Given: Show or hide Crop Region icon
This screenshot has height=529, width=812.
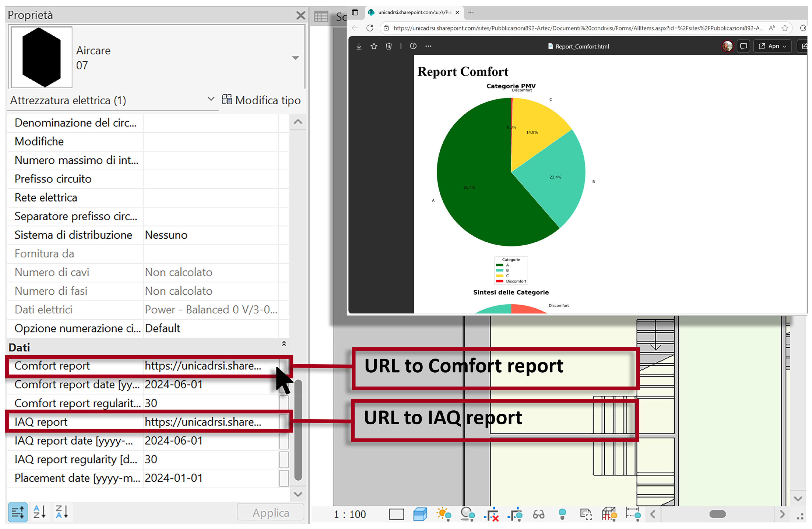Looking at the screenshot, I should [515, 514].
